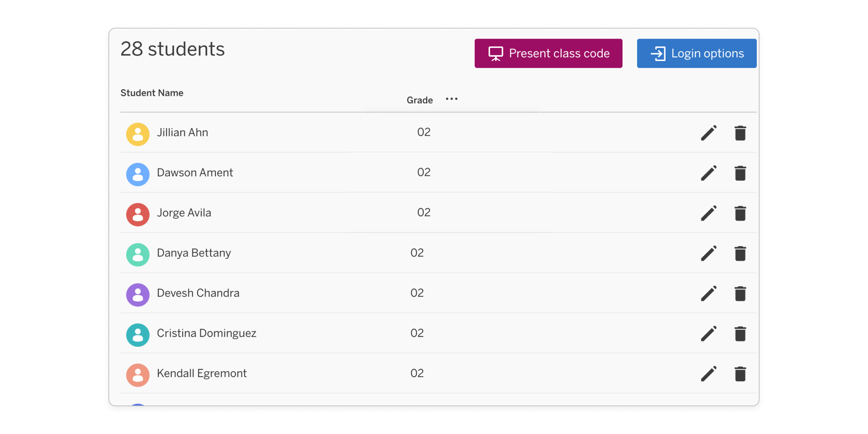Select the pencil icon for Kendall Egremont
The width and height of the screenshot is (868, 434).
click(709, 373)
